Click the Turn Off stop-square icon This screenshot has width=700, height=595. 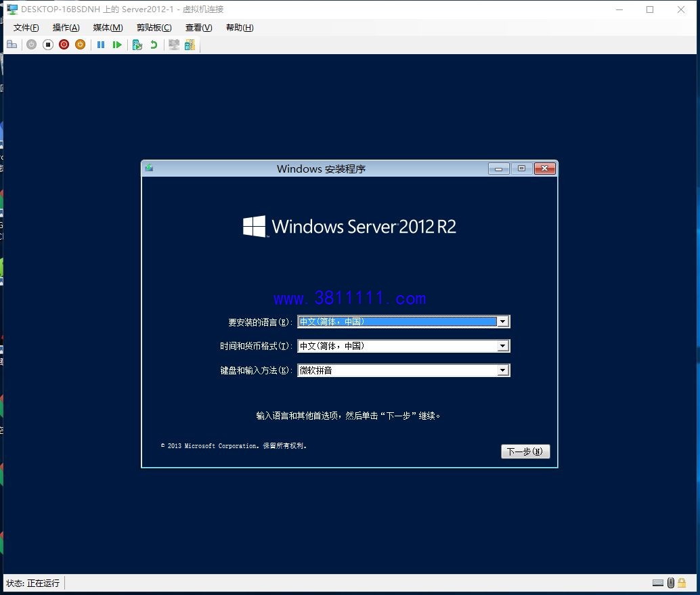[x=48, y=45]
